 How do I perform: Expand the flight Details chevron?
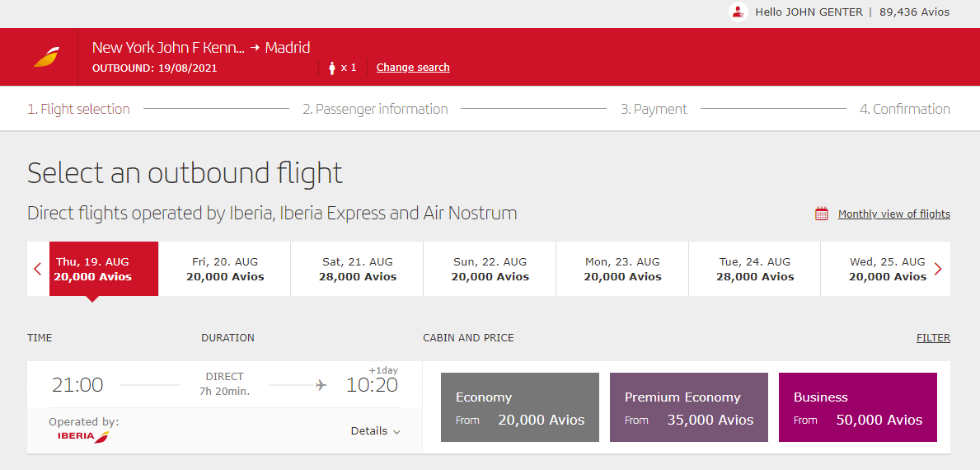(x=396, y=431)
